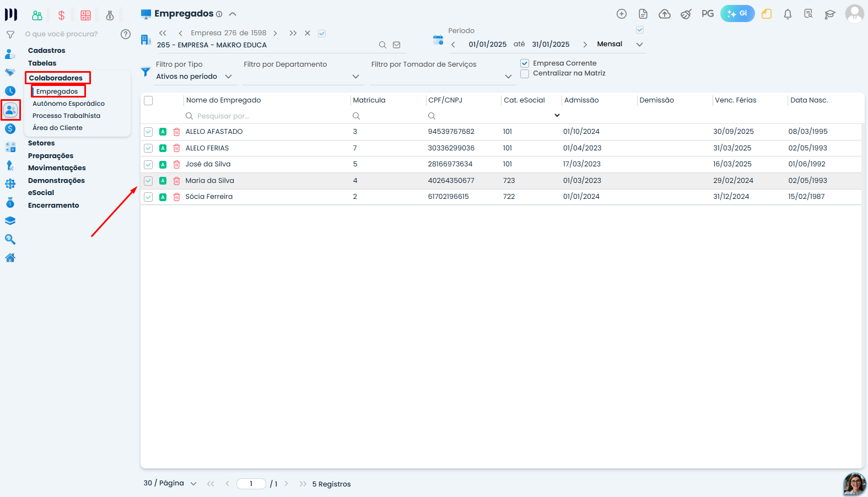Go to next company with arrow
868x497 pixels.
coord(275,34)
